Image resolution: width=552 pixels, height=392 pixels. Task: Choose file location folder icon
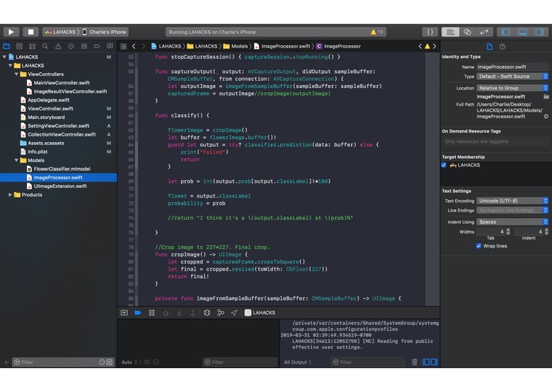coord(546,96)
